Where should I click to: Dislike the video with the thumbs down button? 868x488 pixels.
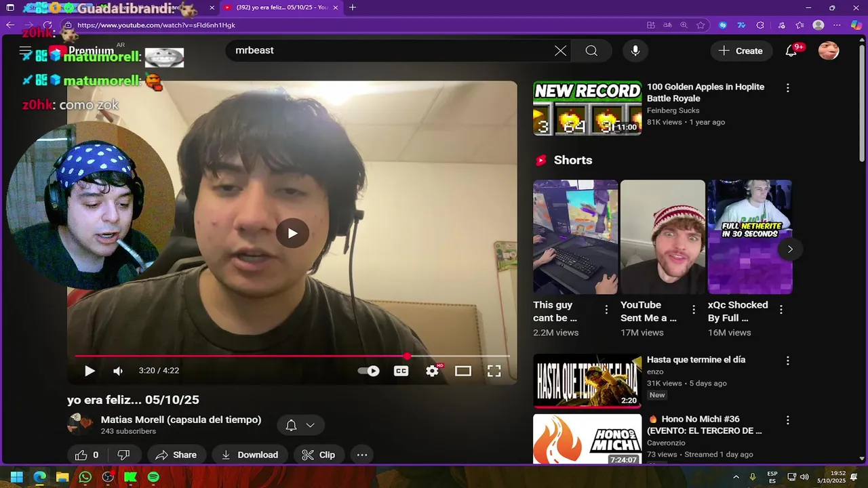pyautogui.click(x=124, y=455)
